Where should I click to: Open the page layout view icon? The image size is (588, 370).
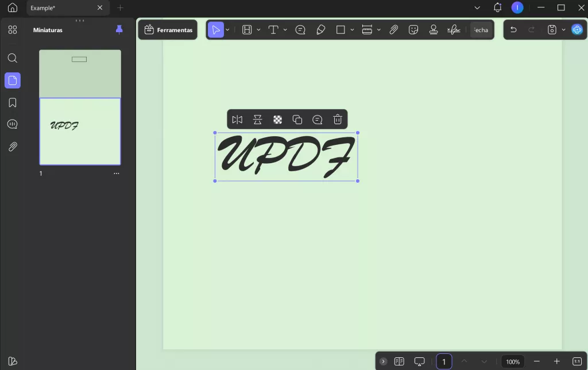[399, 361]
